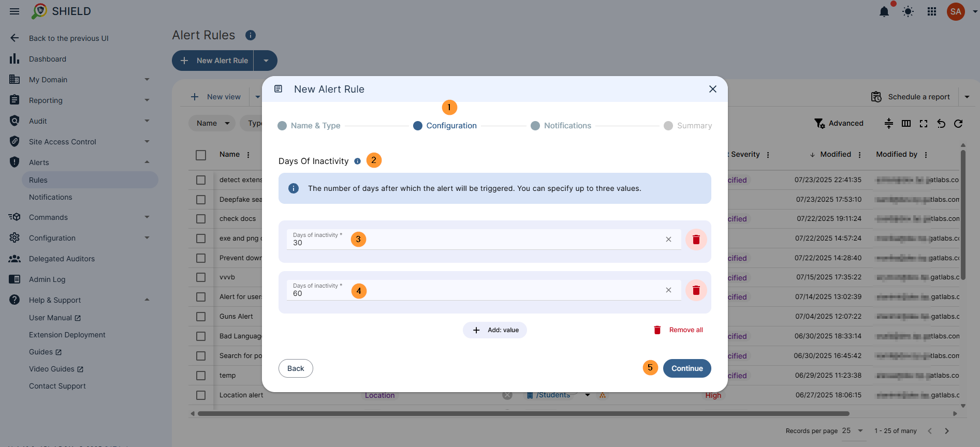The height and width of the screenshot is (447, 980).
Task: Open the Name column options menu
Action: (248, 155)
